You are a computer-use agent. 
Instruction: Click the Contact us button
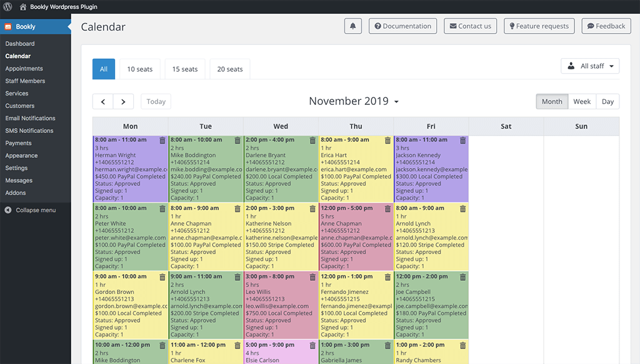tap(470, 26)
